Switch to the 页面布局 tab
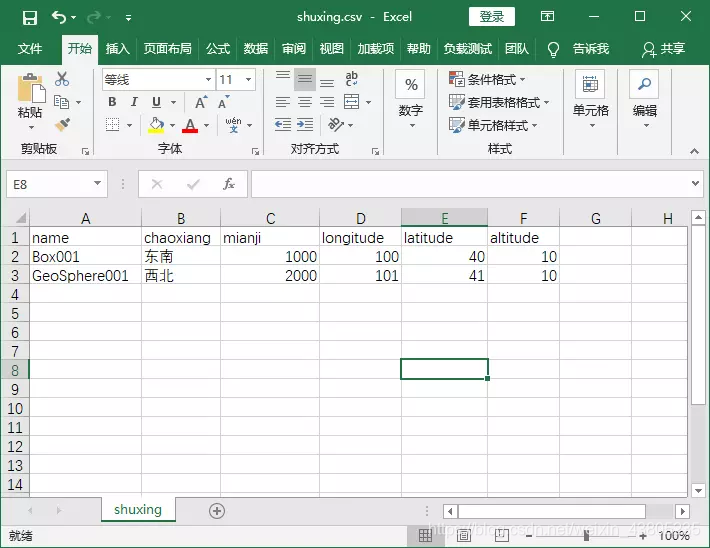This screenshot has height=548, width=710. (168, 48)
